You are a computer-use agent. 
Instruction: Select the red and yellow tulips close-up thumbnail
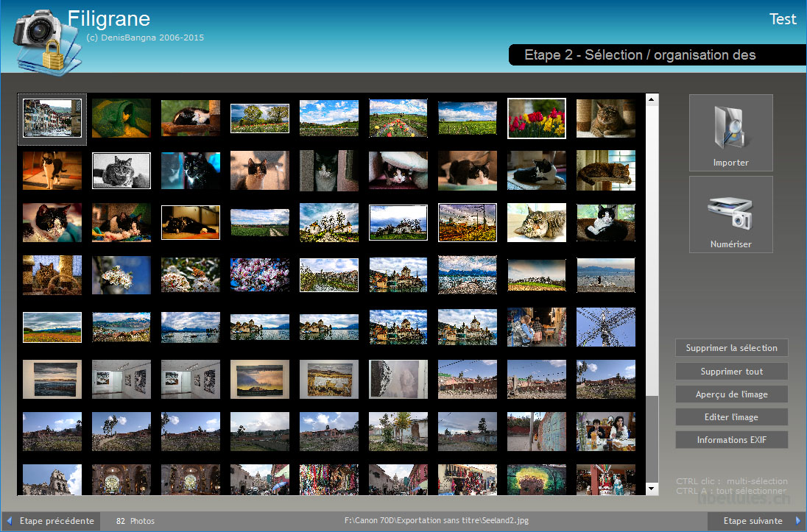537,118
